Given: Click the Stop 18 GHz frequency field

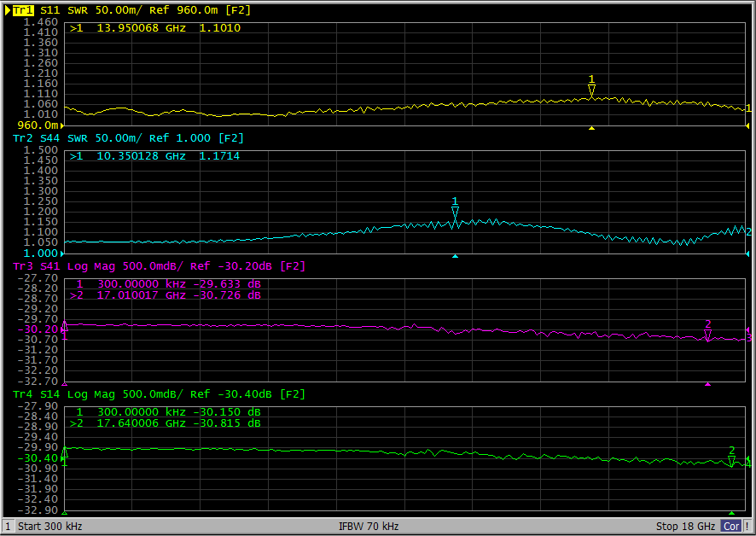Looking at the screenshot, I should 684,527.
